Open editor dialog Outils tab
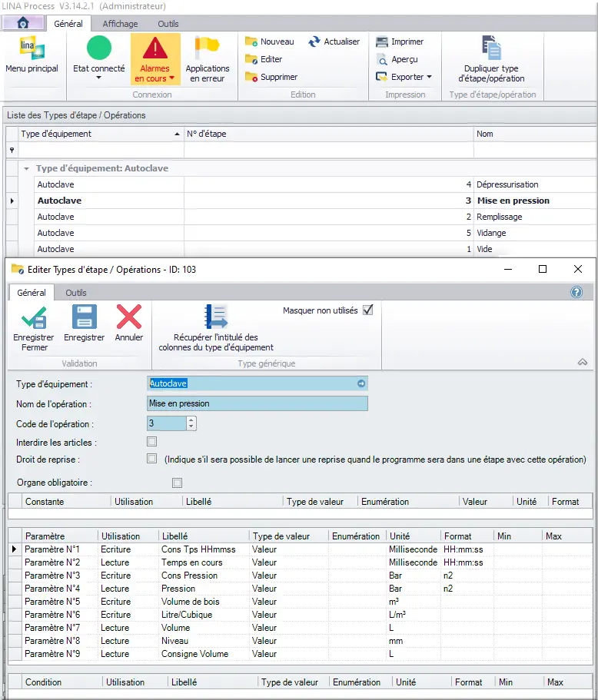This screenshot has width=598, height=700. 76,293
